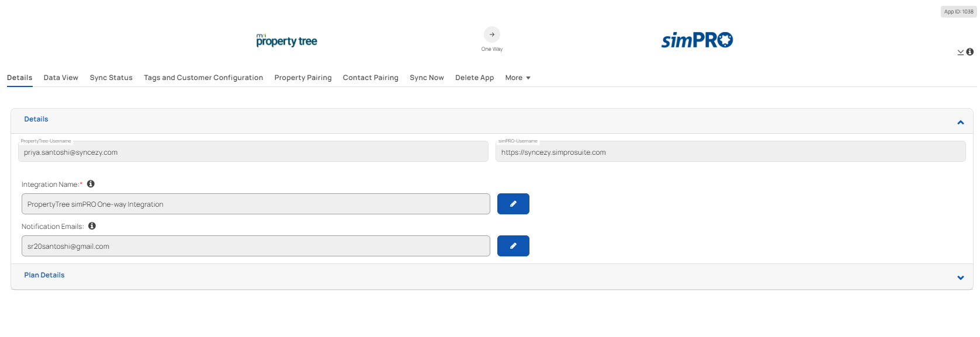Click the info icon beside Integration Name

[x=91, y=184]
